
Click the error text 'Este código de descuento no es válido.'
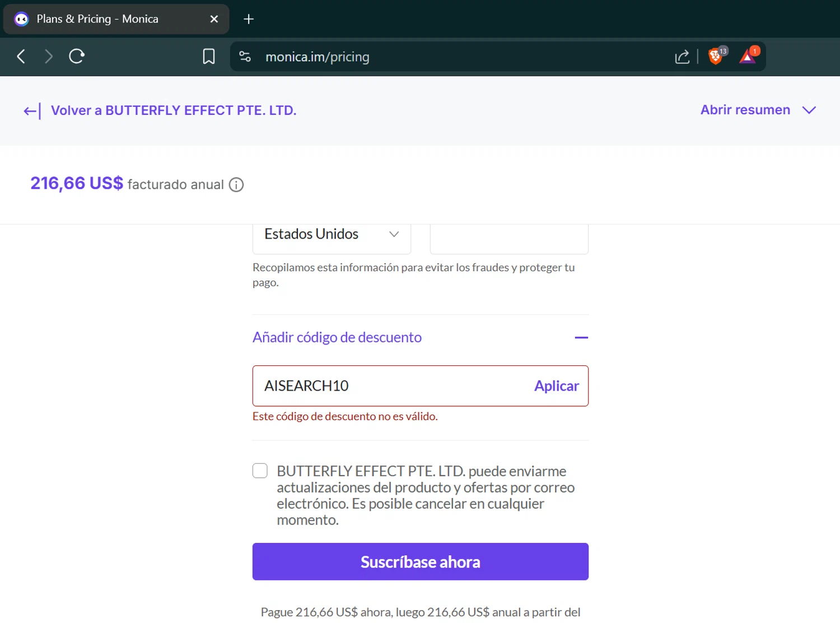point(345,416)
